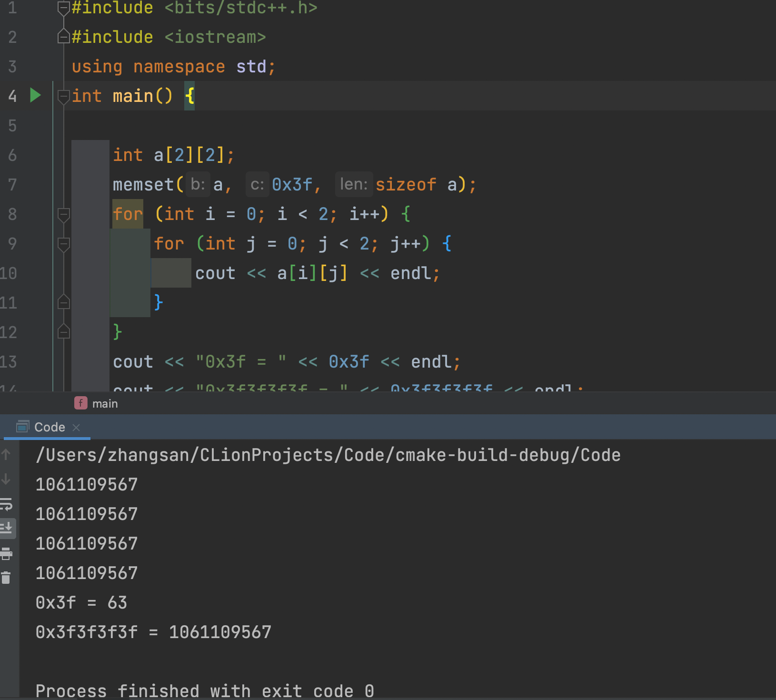Click the down stack trace arrow in console
Image resolution: width=776 pixels, height=700 pixels.
click(6, 479)
